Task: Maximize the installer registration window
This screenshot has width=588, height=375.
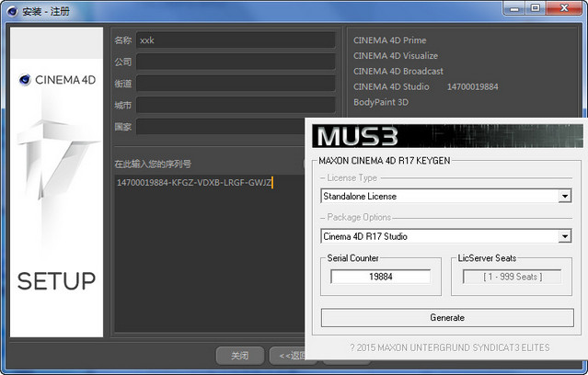Action: click(536, 8)
